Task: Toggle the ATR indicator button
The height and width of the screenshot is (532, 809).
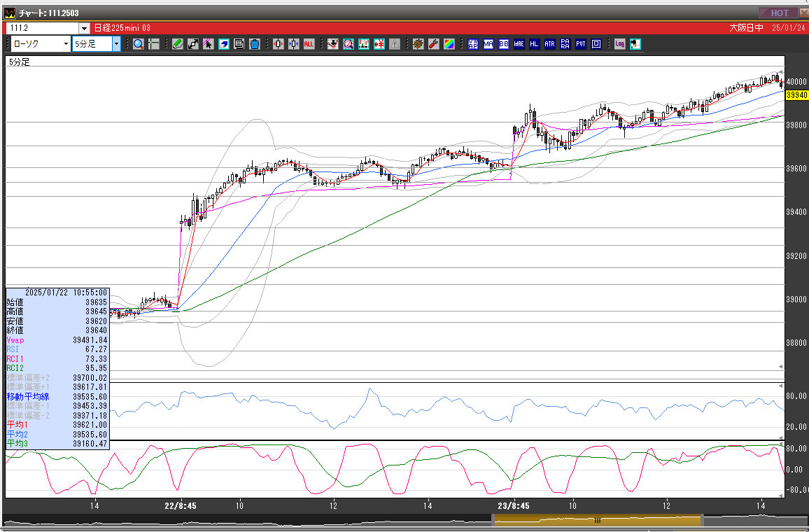Action: tap(549, 44)
